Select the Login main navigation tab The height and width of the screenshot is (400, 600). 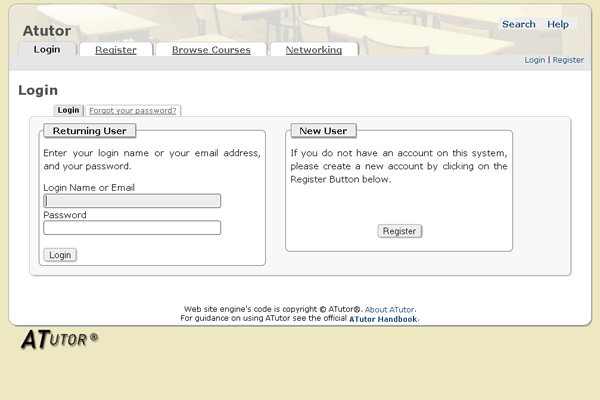pos(47,49)
